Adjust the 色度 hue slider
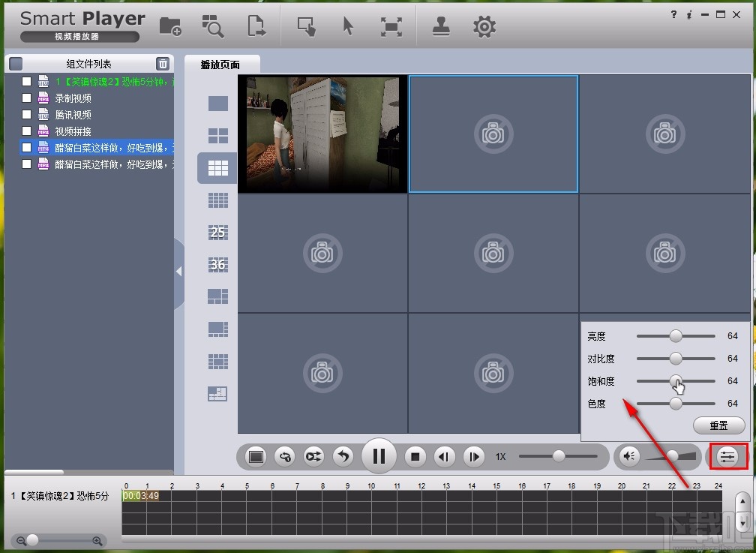Viewport: 756px width, 553px height. click(676, 404)
